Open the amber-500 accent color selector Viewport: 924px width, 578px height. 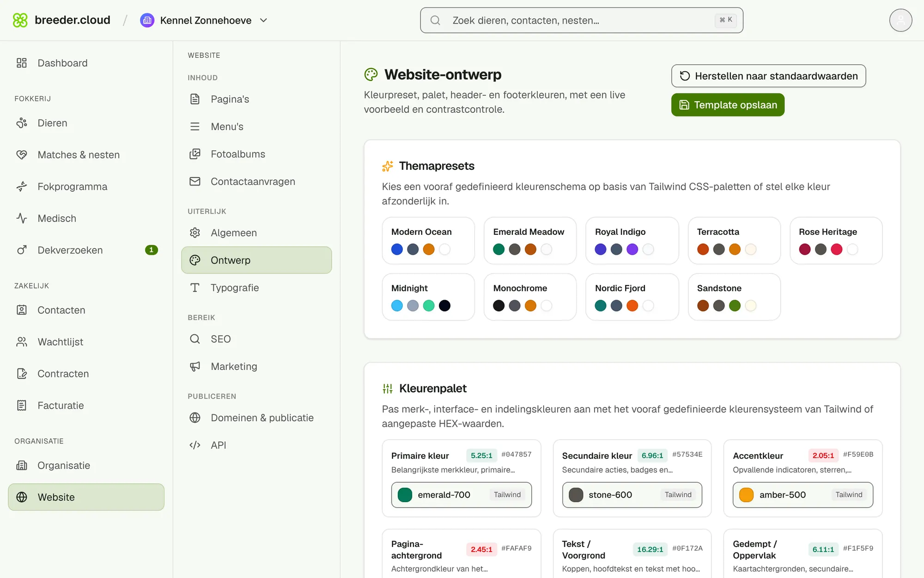[803, 495]
